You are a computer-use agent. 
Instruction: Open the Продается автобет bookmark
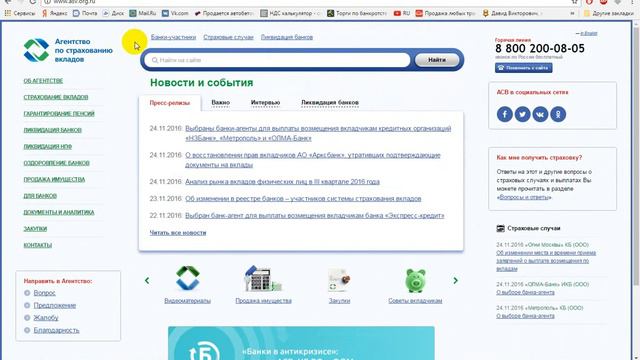224,13
